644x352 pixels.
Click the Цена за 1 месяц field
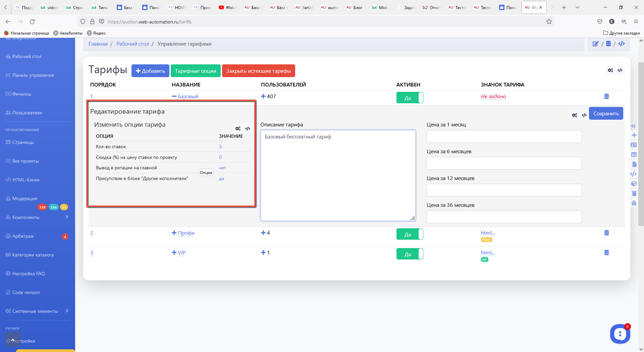[504, 137]
